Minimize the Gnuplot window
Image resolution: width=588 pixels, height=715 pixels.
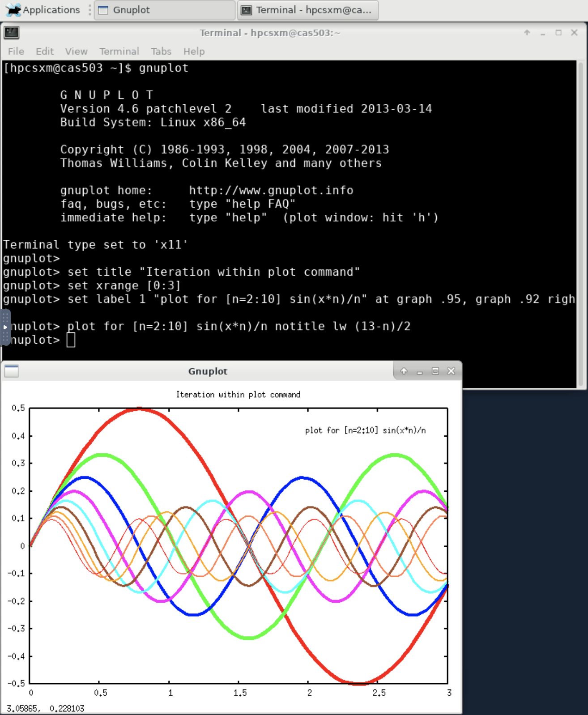pyautogui.click(x=420, y=371)
